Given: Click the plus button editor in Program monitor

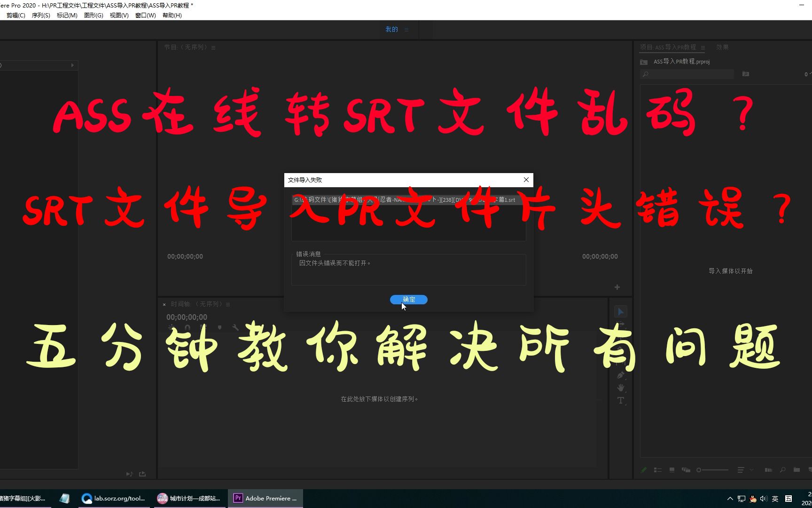Looking at the screenshot, I should [617, 287].
